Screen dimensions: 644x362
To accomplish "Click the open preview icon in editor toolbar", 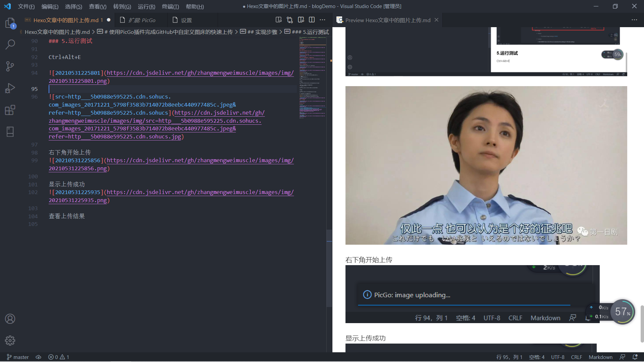I will tap(278, 20).
